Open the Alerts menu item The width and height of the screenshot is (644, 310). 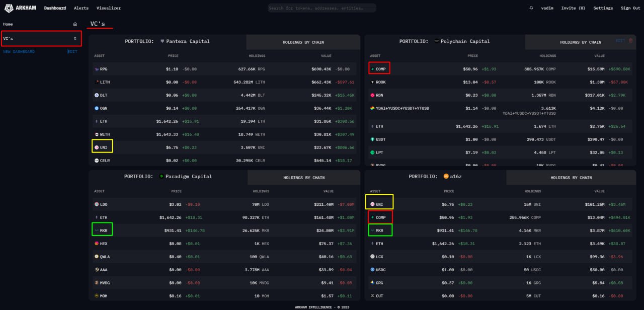[81, 8]
